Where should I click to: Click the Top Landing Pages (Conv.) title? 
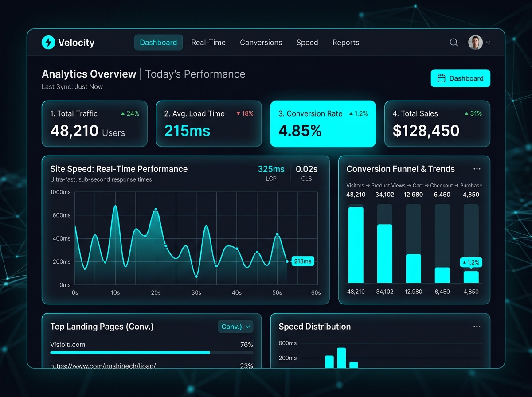click(x=102, y=327)
